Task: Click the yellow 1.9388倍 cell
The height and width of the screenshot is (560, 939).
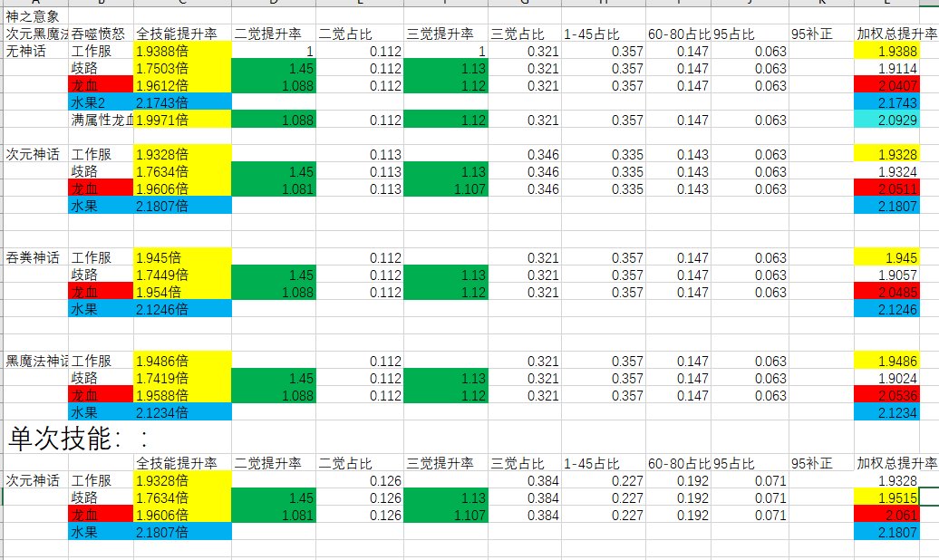Action: [182, 51]
